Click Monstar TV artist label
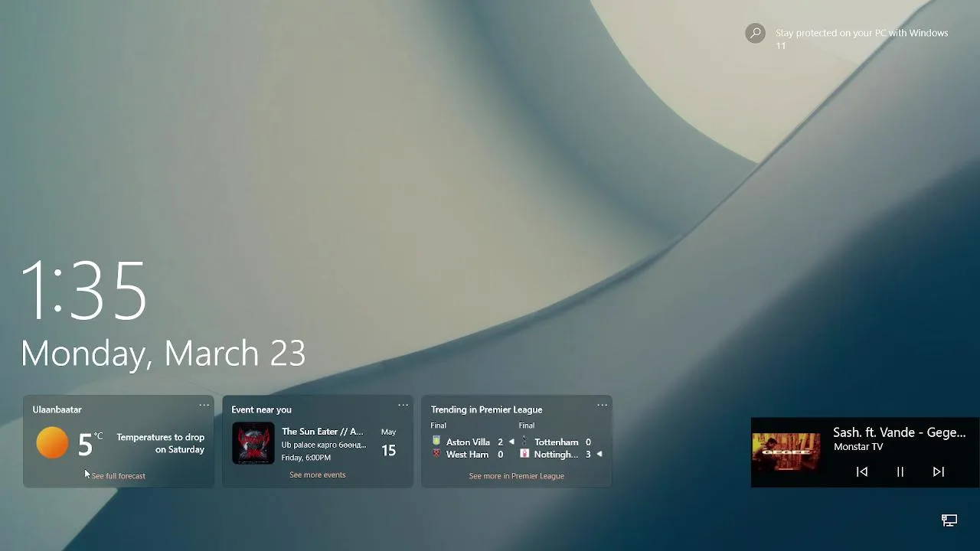This screenshot has width=980, height=551. pyautogui.click(x=858, y=447)
